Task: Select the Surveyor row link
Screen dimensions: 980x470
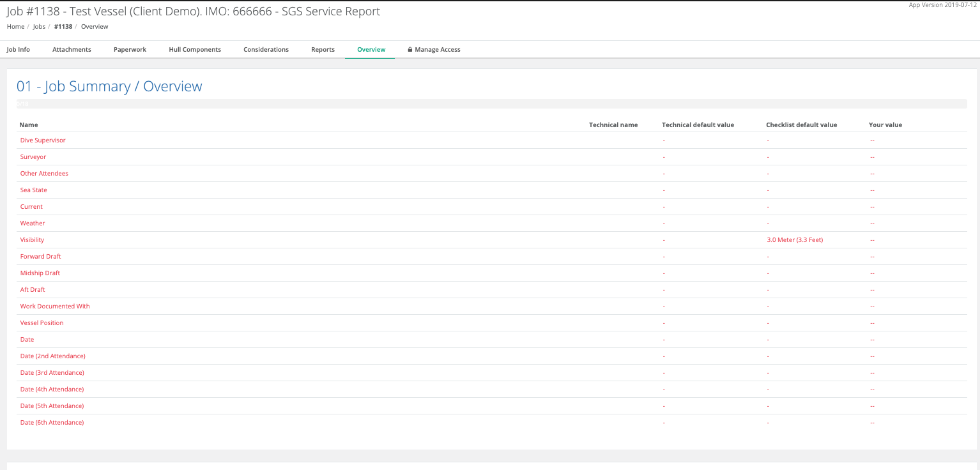Action: [33, 156]
